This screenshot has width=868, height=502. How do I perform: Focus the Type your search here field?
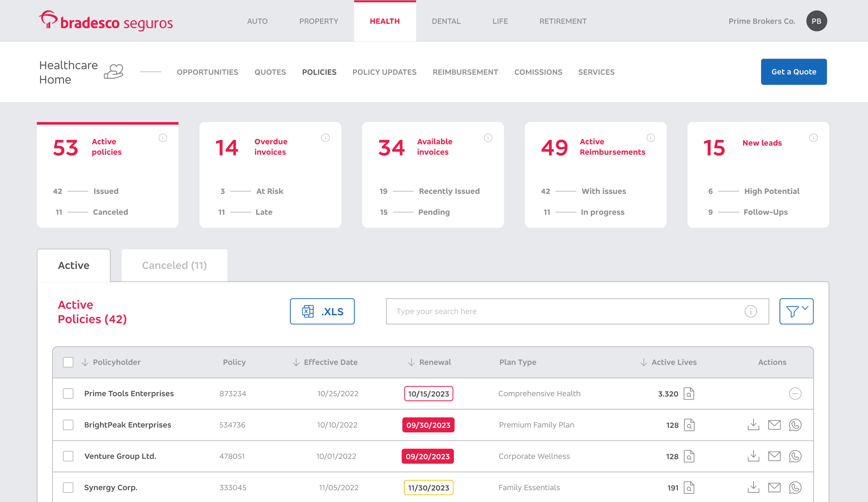click(577, 311)
